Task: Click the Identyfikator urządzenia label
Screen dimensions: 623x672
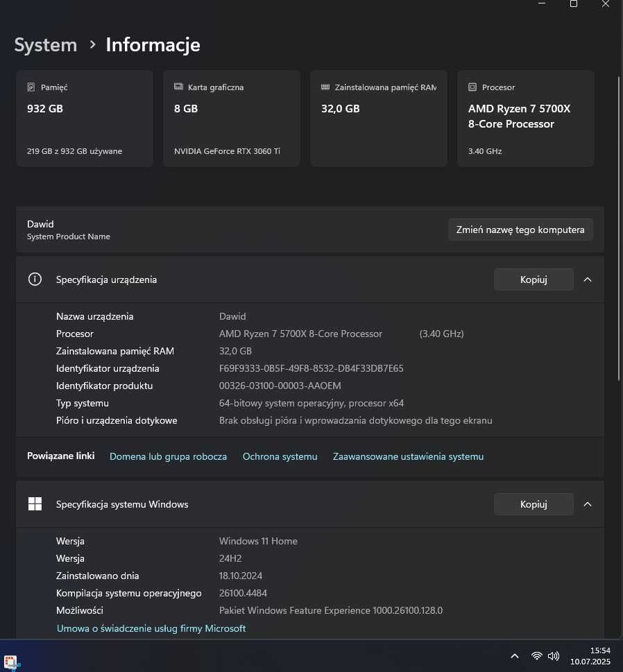Action: (108, 368)
